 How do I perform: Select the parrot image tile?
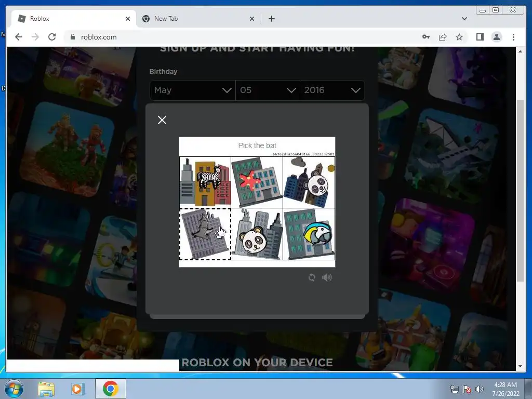[309, 234]
